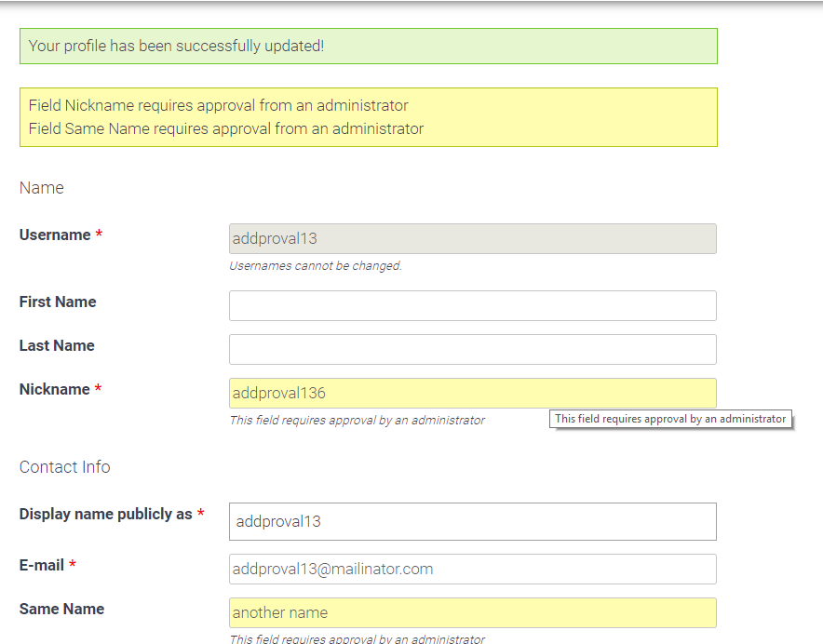Focus the Same Name field with another name
The width and height of the screenshot is (823, 644).
472,612
